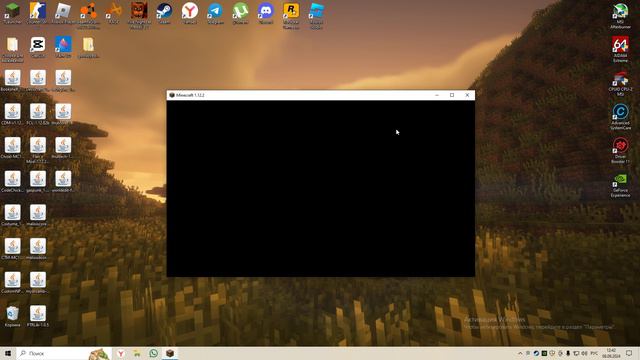Open the CPUID CPU-Z MSI shortcut
Image resolution: width=640 pixels, height=360 pixels.
[620, 78]
